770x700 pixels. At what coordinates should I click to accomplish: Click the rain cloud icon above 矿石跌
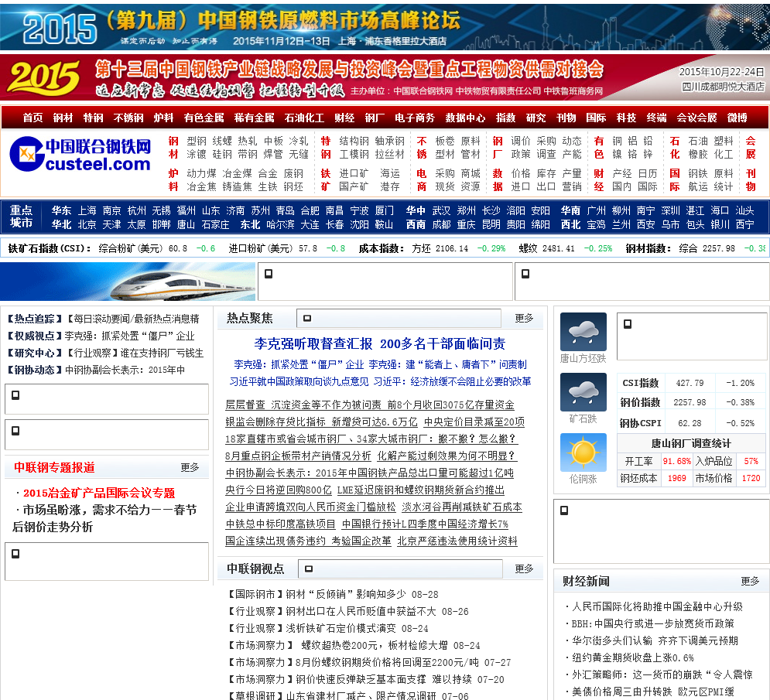583,391
